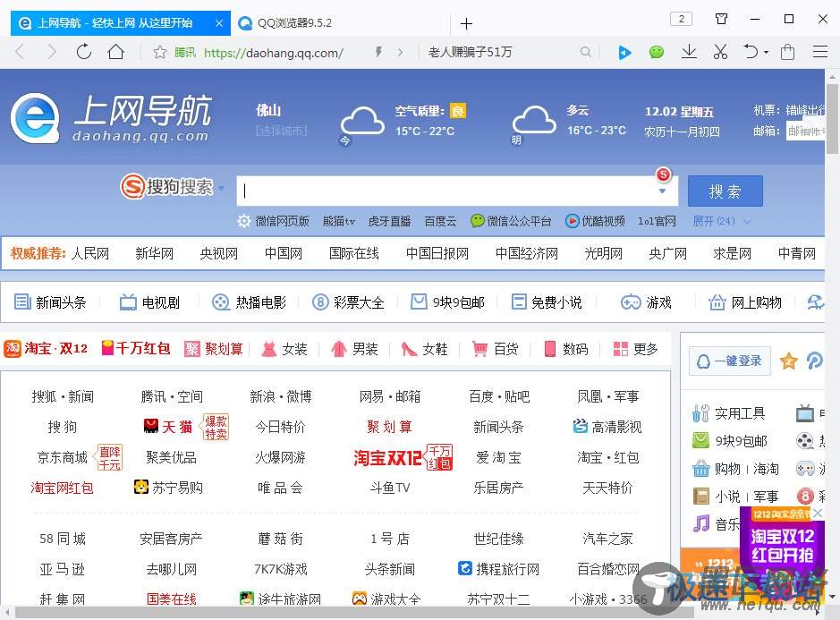Expand 展开 (24) quick links list
Screen dimensions: 840x620
pyautogui.click(x=722, y=221)
